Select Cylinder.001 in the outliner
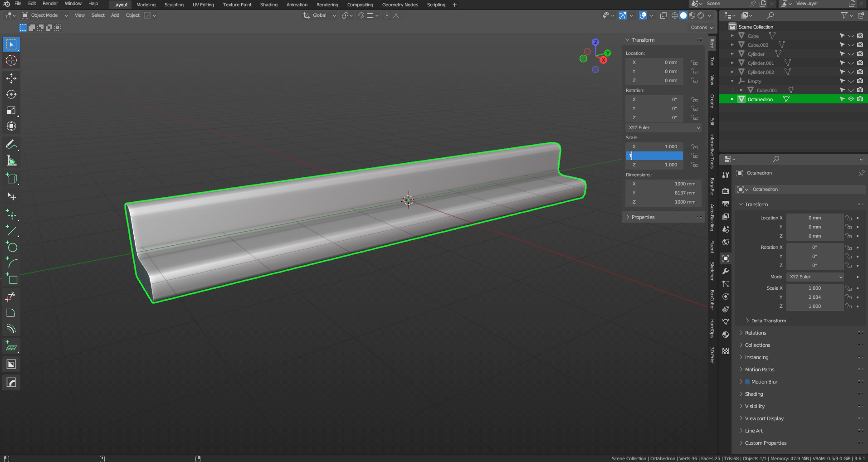The image size is (868, 462). point(761,63)
